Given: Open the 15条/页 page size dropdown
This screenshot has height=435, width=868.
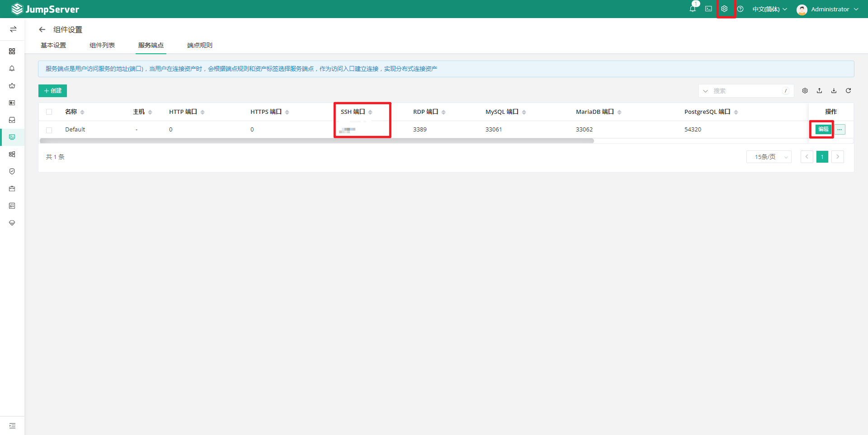Looking at the screenshot, I should click(769, 157).
